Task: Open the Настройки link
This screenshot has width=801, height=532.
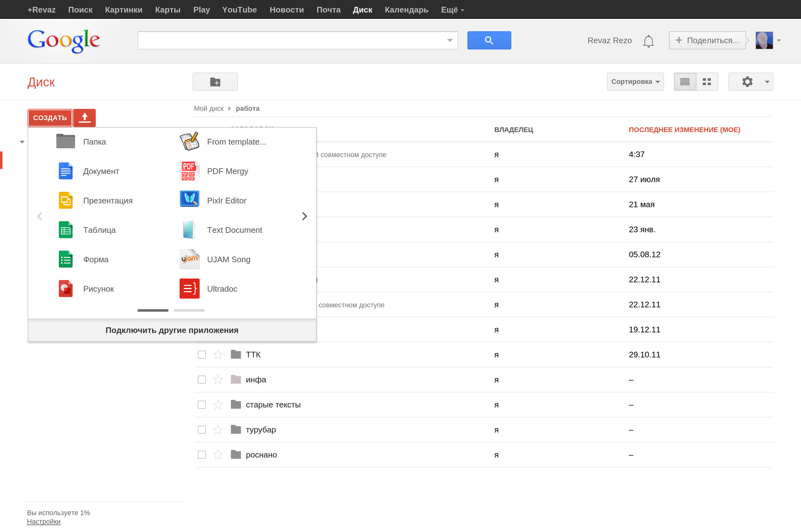Action: [44, 522]
